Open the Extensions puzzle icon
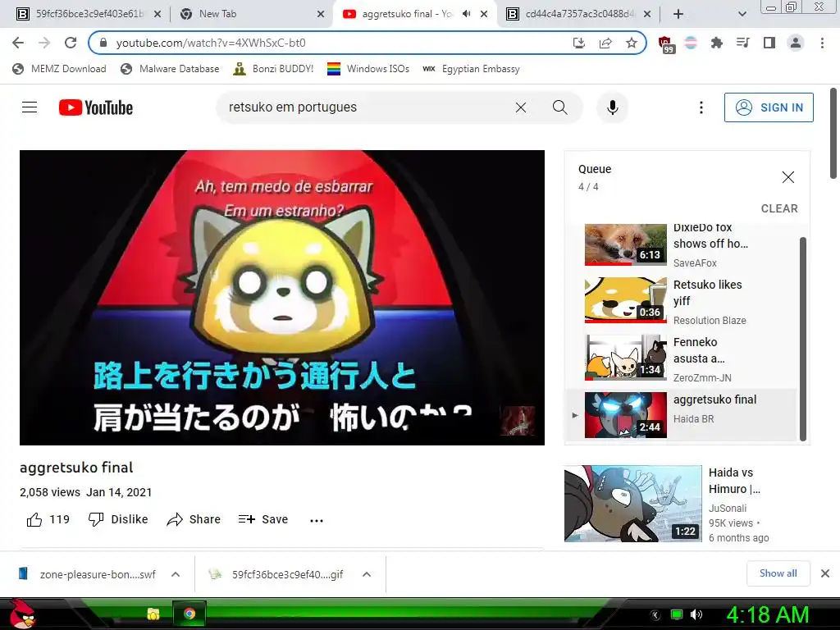The width and height of the screenshot is (840, 630). pyautogui.click(x=716, y=43)
